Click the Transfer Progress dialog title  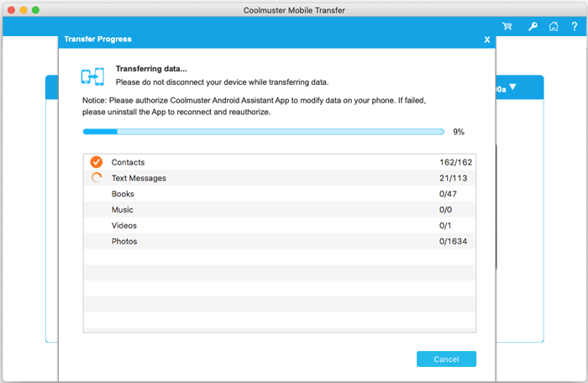(97, 39)
